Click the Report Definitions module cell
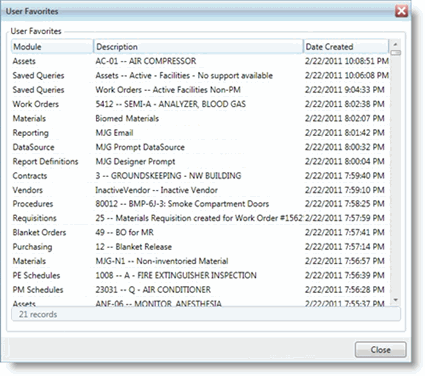 (x=45, y=161)
